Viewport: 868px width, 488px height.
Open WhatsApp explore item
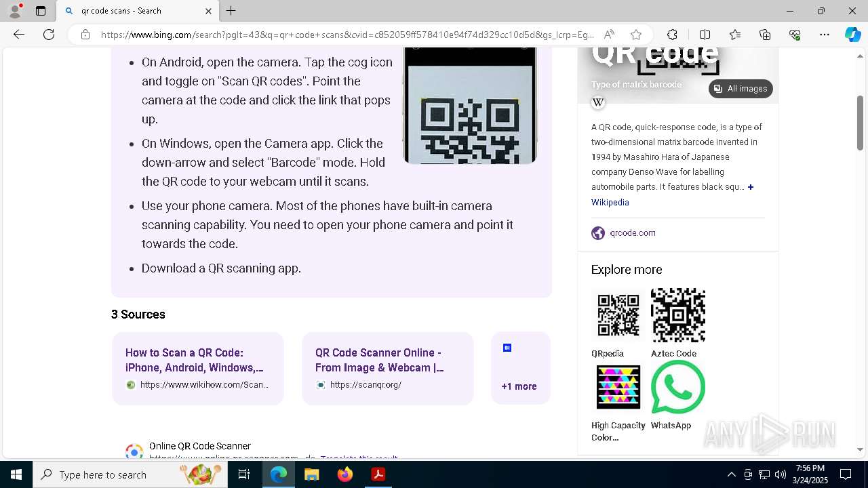(x=678, y=388)
